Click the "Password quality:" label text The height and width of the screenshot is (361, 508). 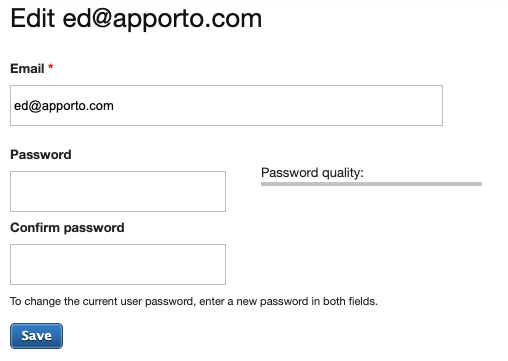tap(312, 173)
